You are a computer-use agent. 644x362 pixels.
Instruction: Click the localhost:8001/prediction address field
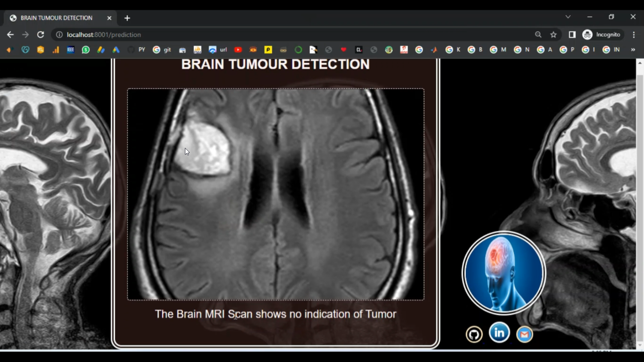(x=258, y=35)
